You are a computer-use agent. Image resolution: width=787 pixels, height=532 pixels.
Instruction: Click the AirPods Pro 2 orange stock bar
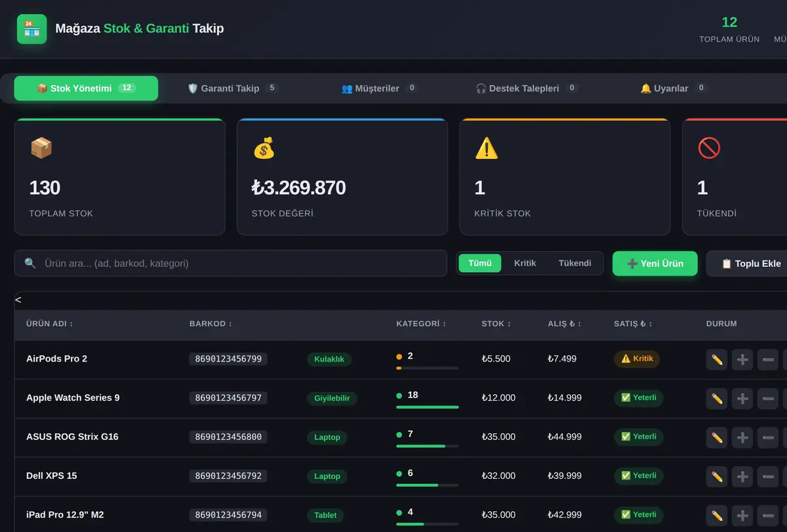click(427, 368)
